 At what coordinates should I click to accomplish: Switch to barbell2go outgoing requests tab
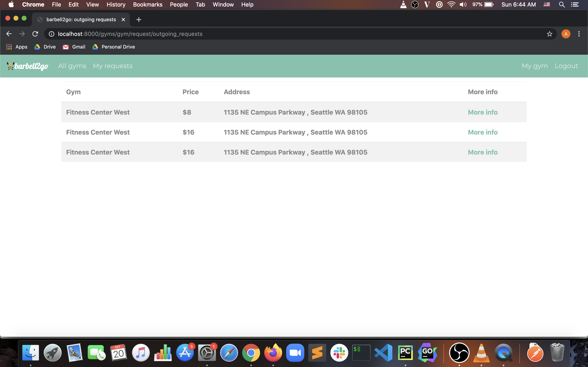tap(81, 20)
